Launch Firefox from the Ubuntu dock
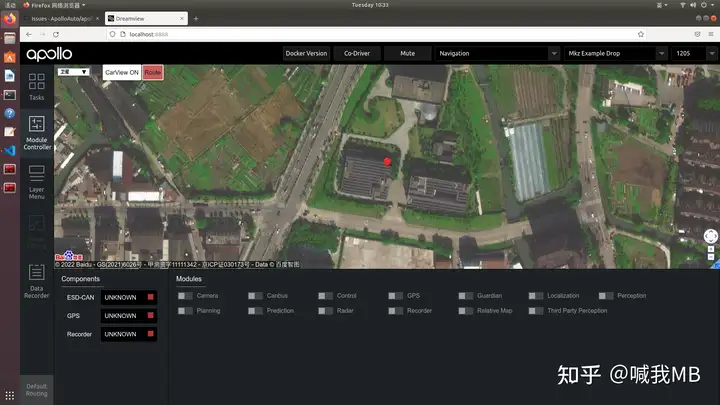The width and height of the screenshot is (720, 405). pyautogui.click(x=10, y=19)
